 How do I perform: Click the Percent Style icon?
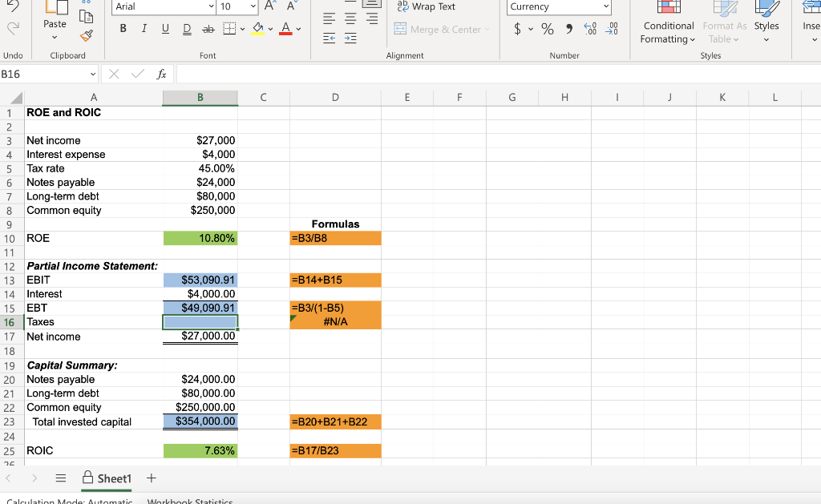(548, 30)
